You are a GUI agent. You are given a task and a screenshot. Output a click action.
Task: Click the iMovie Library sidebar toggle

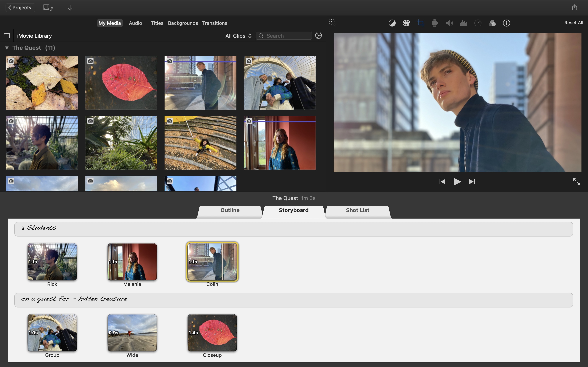pyautogui.click(x=6, y=35)
